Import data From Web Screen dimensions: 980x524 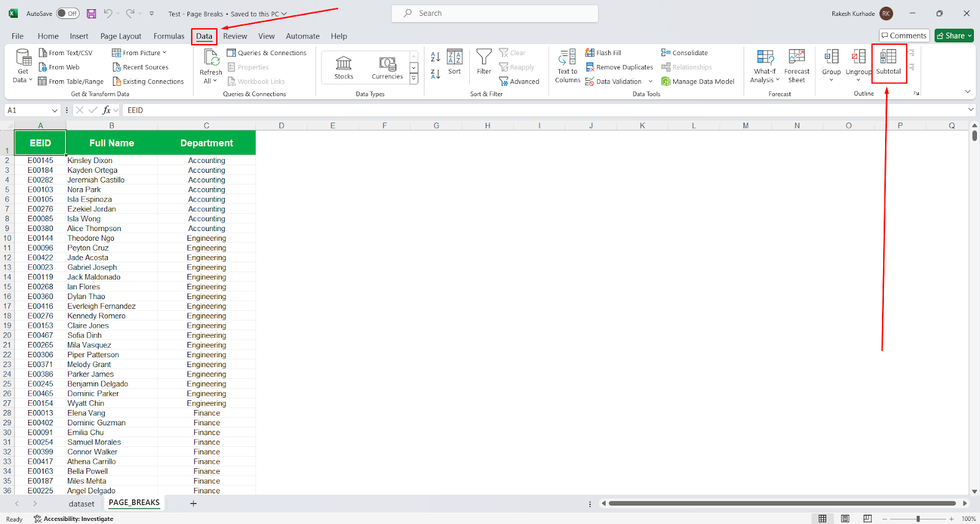tap(59, 67)
